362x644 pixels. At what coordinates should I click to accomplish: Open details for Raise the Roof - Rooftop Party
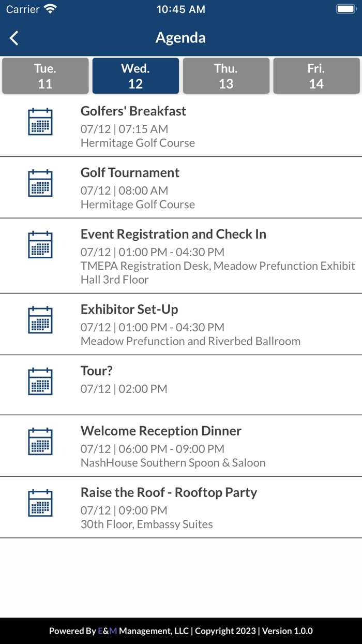tap(181, 507)
